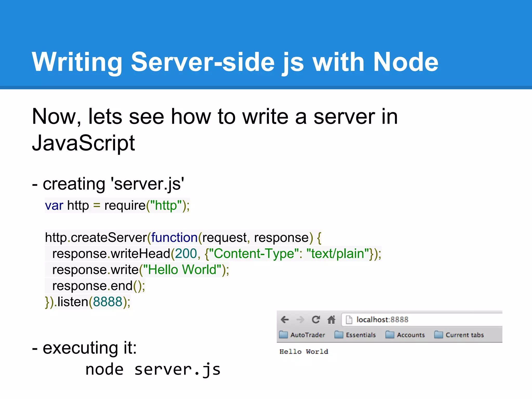The image size is (532, 399).
Task: Click the response.write Hello World line
Action: point(141,270)
